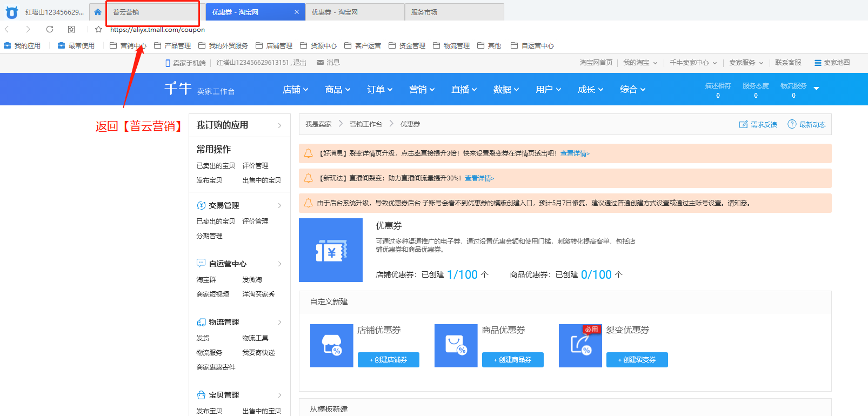Open 查看详情 link in 新玩法 notice
The width and height of the screenshot is (868, 416).
pyautogui.click(x=479, y=178)
